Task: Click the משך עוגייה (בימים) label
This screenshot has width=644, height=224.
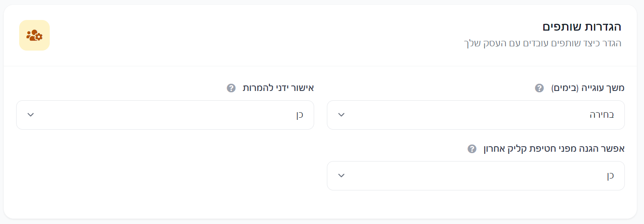Action: pos(588,88)
